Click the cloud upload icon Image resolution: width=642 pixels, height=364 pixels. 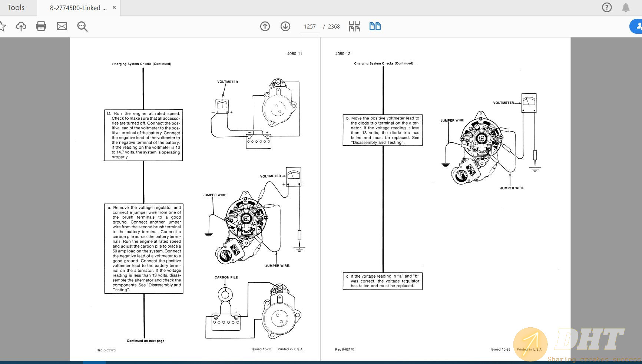tap(21, 26)
